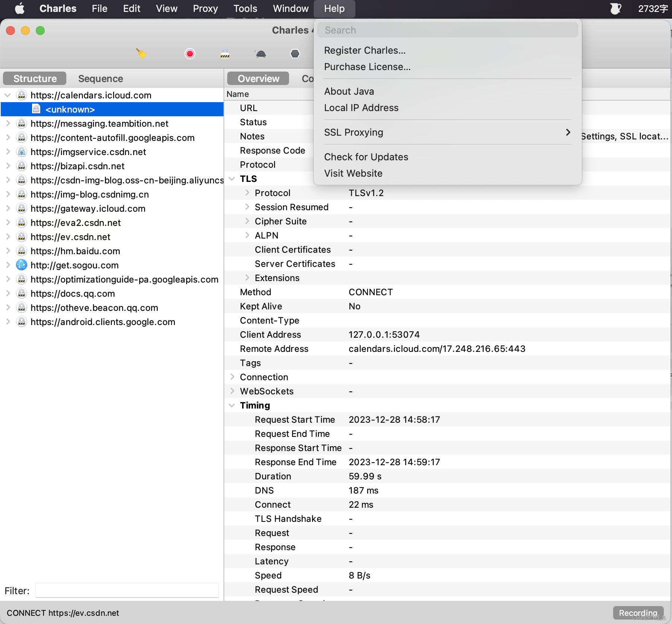Select the <unknown> request row
672x624 pixels.
point(112,109)
